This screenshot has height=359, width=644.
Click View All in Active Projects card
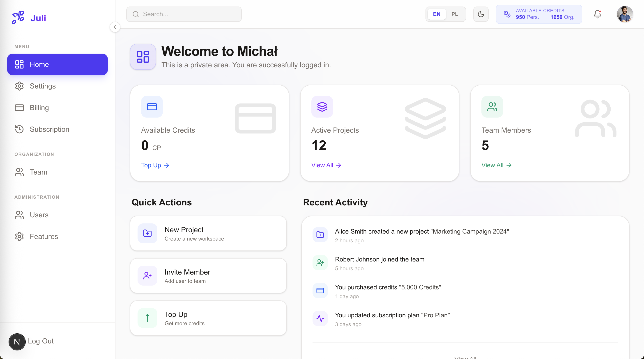coord(326,165)
